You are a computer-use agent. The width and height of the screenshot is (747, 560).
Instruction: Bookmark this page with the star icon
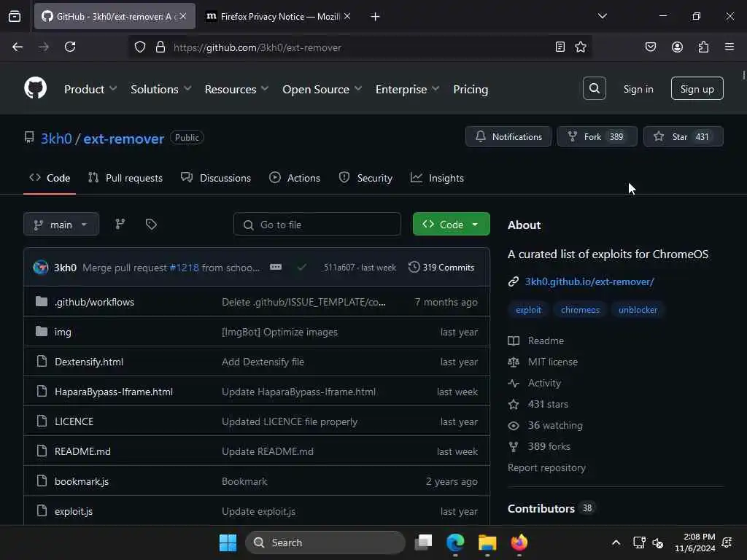580,47
